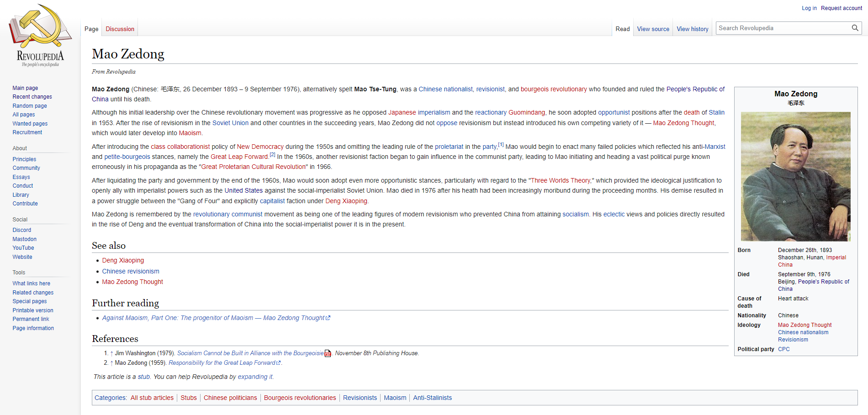The width and height of the screenshot is (868, 415).
Task: Click the search magnifier icon
Action: click(x=855, y=28)
